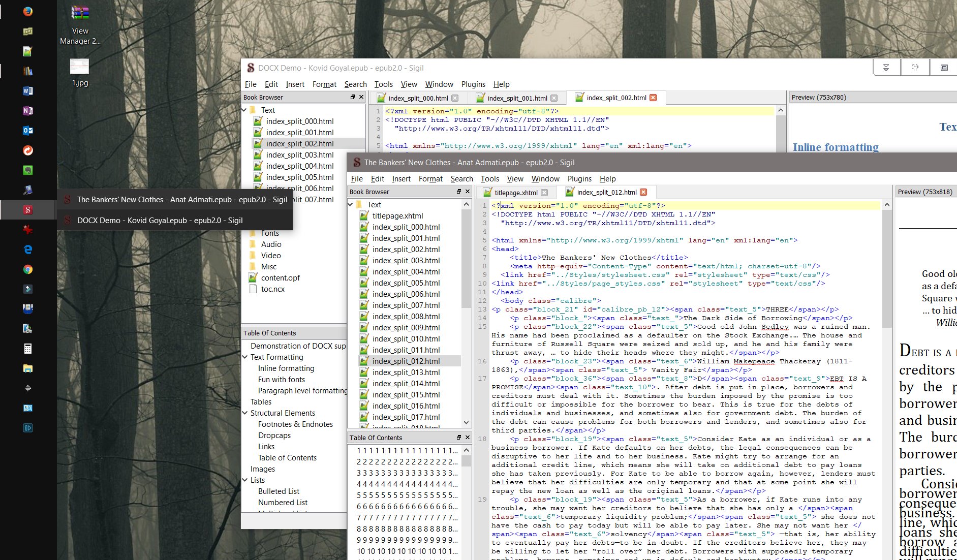Select index_split_013.html in the Book Browser
The image size is (957, 560).
406,372
